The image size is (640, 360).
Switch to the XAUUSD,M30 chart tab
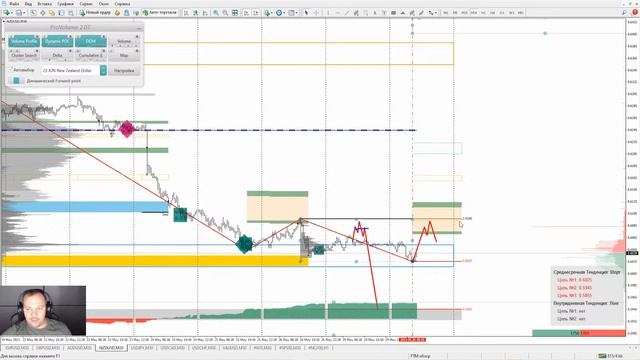pos(235,348)
